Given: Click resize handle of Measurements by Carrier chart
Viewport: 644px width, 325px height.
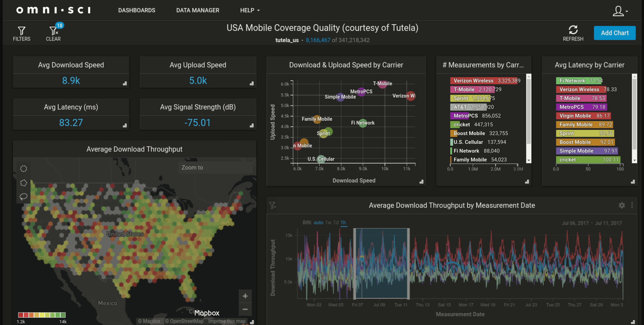Looking at the screenshot, I should pos(527,182).
